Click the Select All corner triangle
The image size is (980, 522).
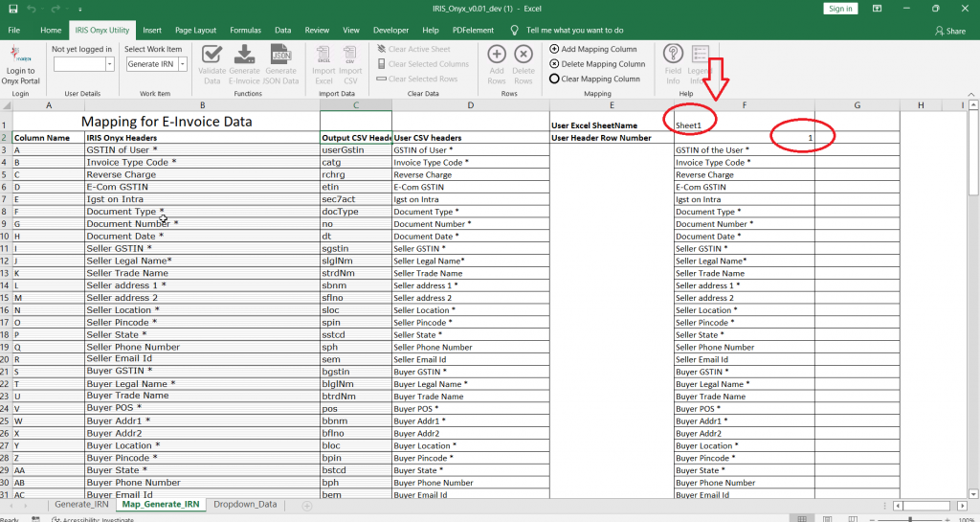tap(7, 105)
